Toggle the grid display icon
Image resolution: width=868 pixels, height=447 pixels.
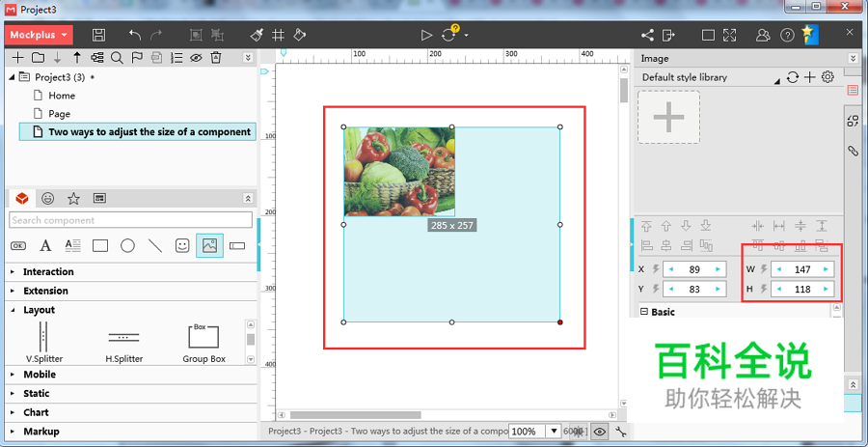click(278, 35)
